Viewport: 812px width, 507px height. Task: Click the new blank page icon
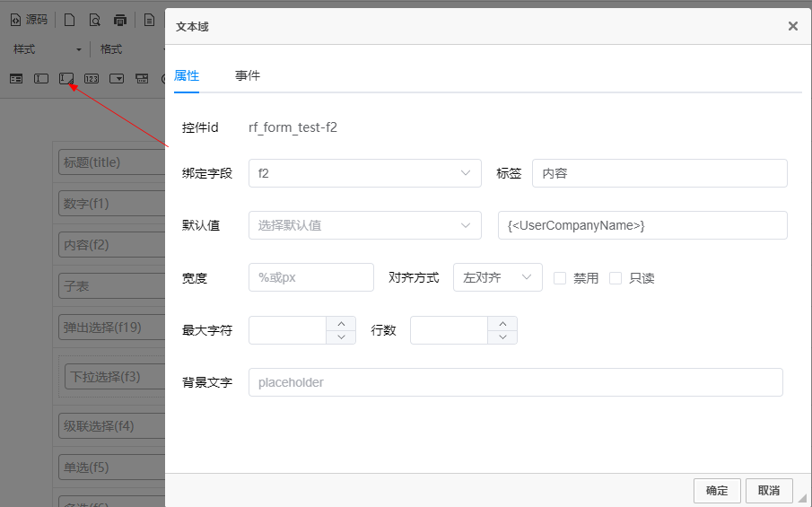69,20
